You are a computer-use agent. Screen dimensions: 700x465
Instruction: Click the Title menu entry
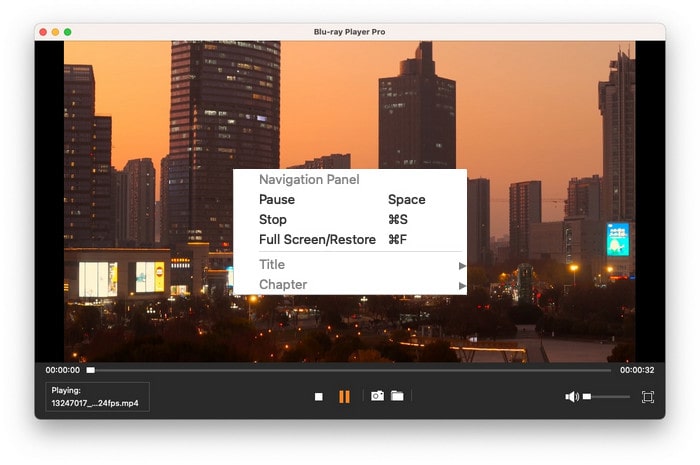272,265
